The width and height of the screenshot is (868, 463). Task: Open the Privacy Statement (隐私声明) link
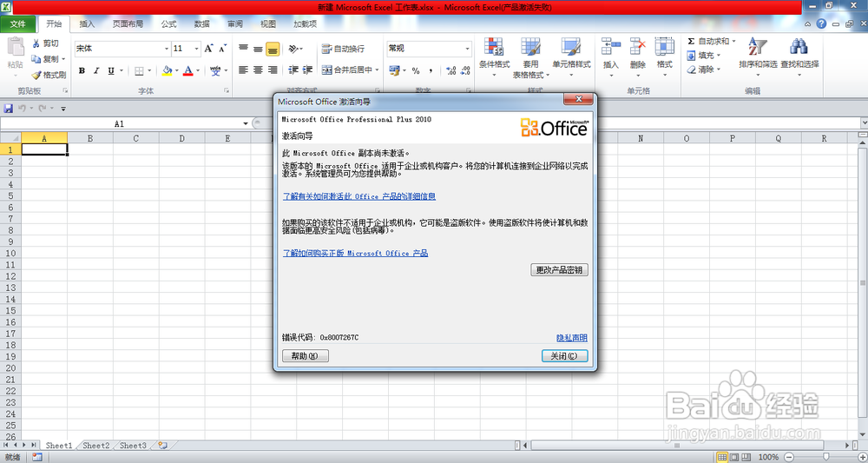(x=572, y=338)
